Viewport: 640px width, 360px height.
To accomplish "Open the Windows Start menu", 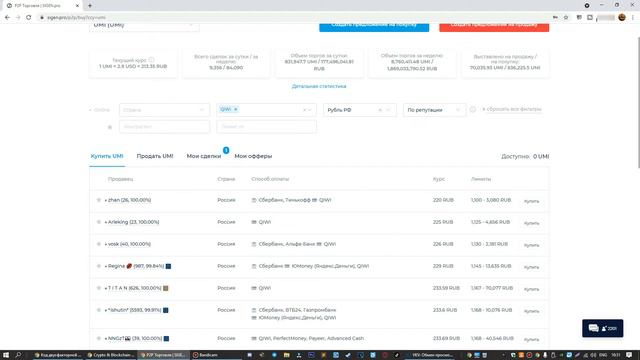I will (6, 355).
